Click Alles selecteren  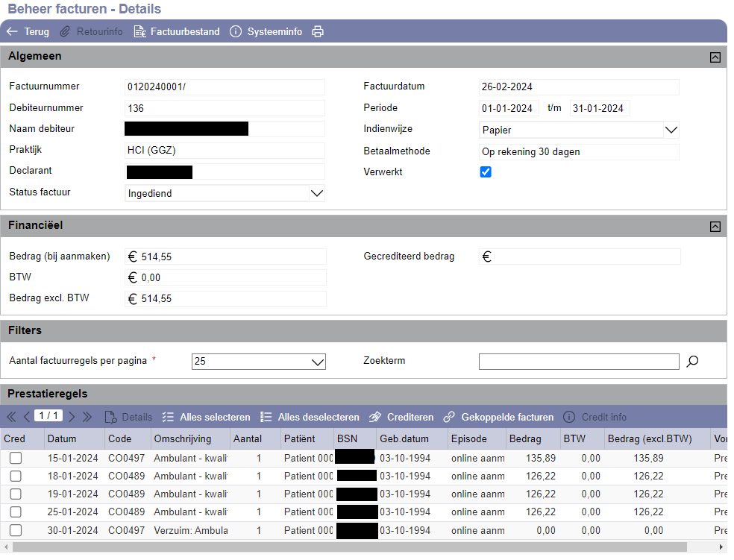207,417
